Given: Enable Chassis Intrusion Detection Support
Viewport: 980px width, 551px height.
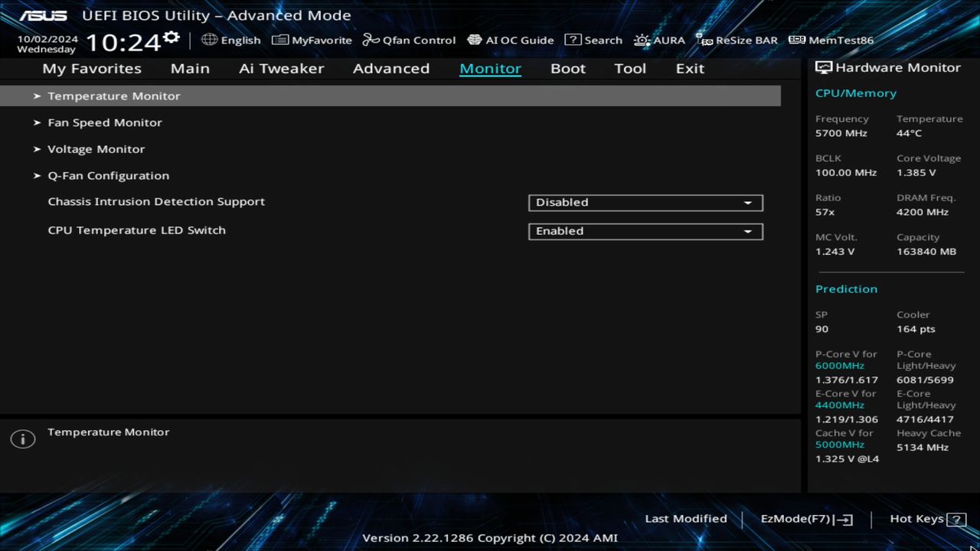Looking at the screenshot, I should [x=645, y=202].
